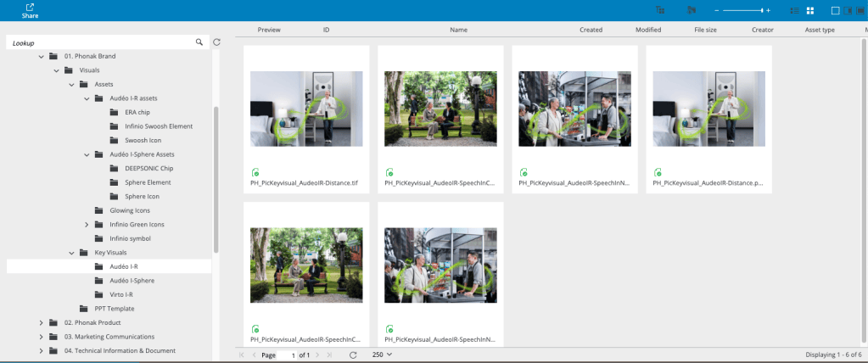Go to the first page of results
Screen dimensions: 868x363
[x=242, y=355]
